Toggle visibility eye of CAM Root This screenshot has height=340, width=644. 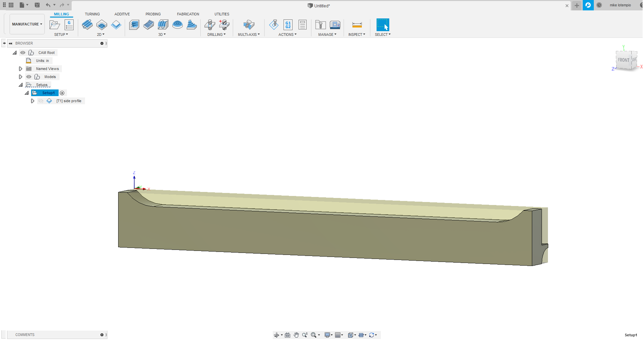(23, 53)
